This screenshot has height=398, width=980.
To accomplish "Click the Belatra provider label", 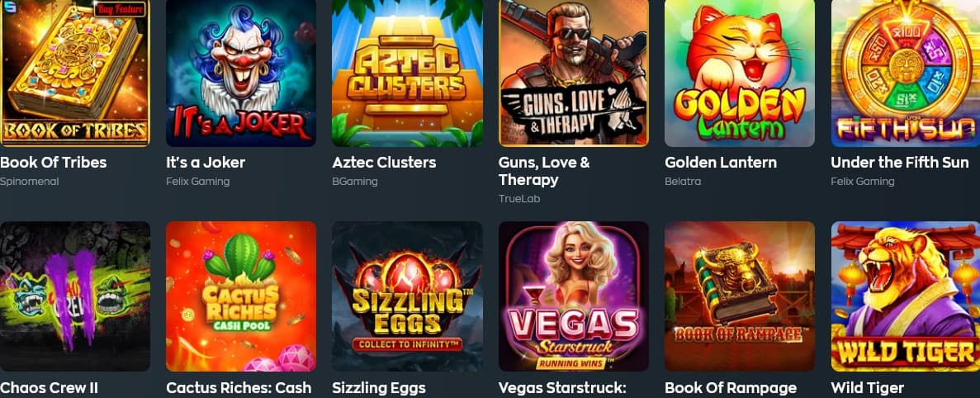I will (683, 182).
